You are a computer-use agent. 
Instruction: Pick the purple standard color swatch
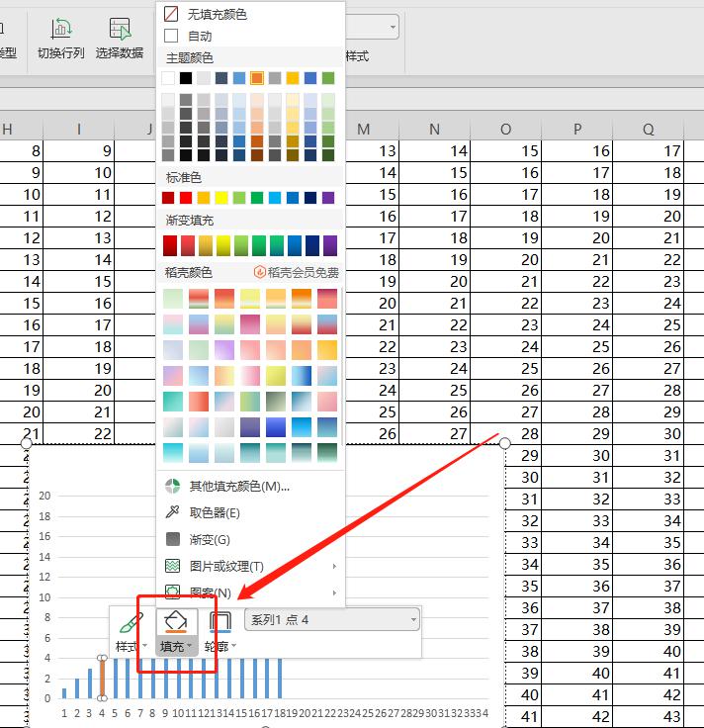click(x=328, y=198)
